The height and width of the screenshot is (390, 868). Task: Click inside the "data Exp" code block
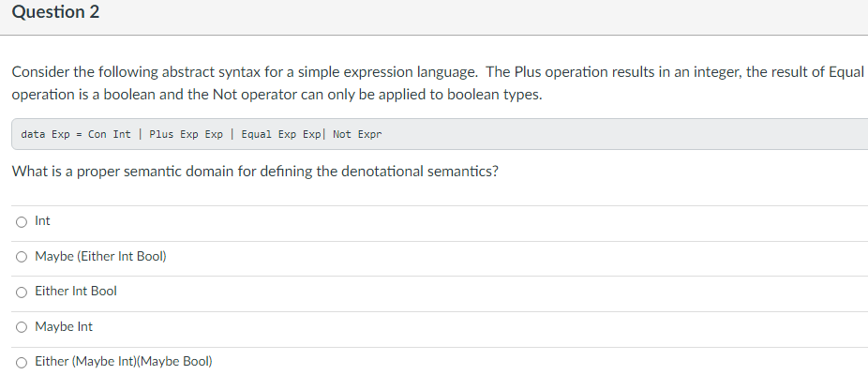click(x=440, y=134)
